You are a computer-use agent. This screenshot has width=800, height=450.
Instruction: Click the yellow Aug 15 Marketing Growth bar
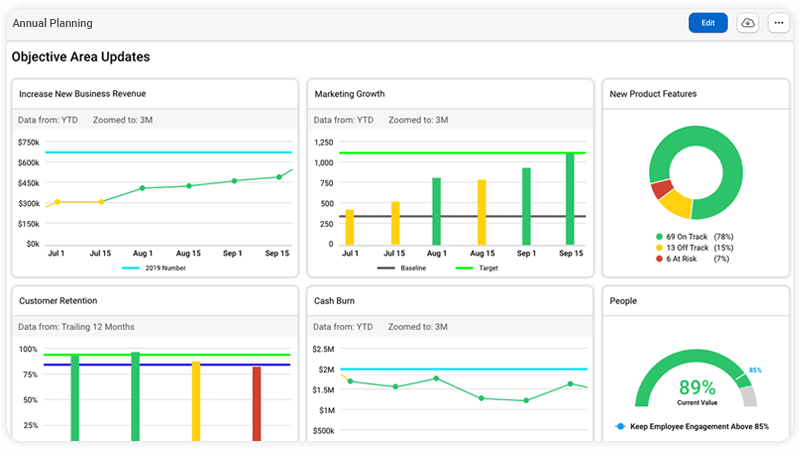click(x=482, y=212)
